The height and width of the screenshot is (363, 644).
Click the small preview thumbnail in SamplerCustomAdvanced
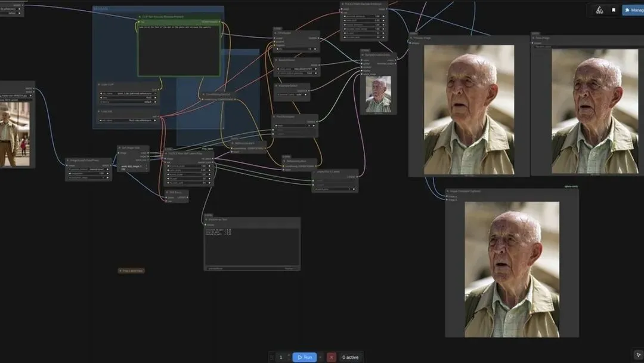click(x=378, y=94)
